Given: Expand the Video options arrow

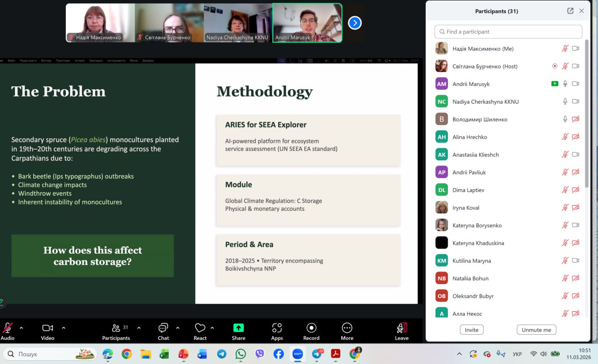Looking at the screenshot, I should (64, 328).
